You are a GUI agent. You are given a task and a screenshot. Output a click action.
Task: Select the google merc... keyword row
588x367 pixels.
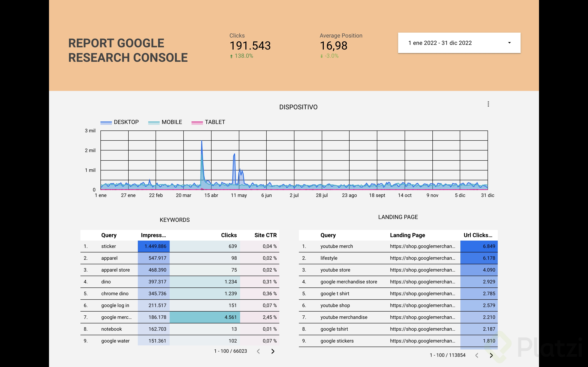[116, 317]
